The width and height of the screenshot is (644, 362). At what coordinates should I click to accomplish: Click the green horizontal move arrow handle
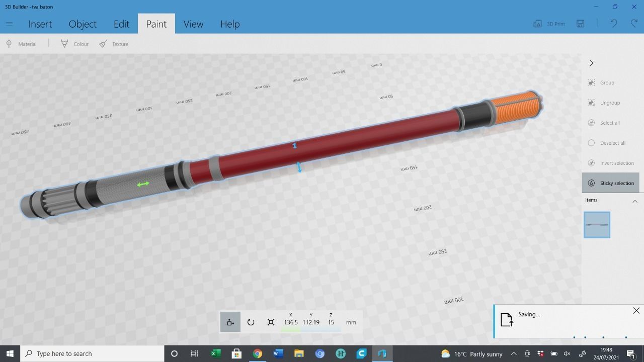(143, 184)
